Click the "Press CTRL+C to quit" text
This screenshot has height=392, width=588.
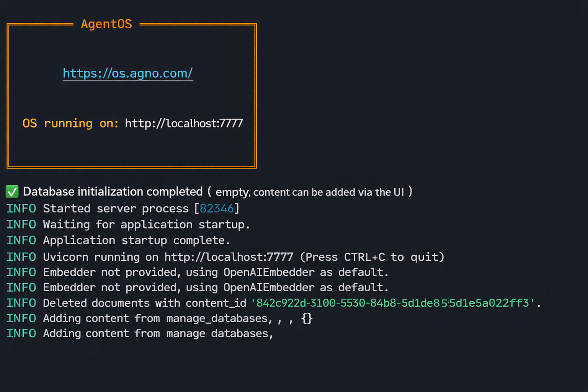coord(372,257)
